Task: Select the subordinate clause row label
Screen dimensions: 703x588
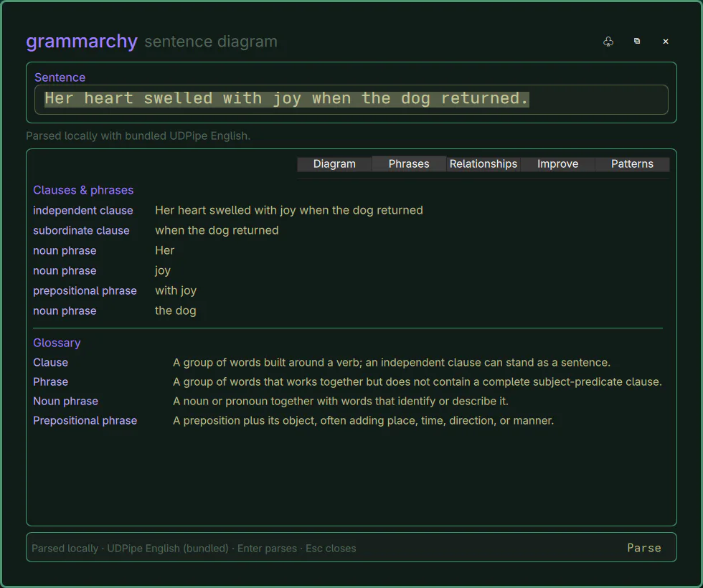Action: [81, 230]
